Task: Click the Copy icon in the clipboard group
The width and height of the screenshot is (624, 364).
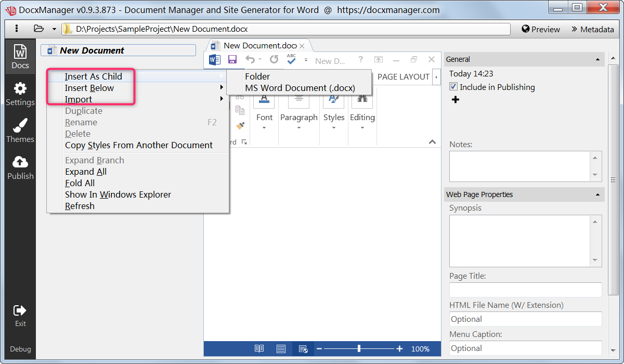Action: (240, 110)
